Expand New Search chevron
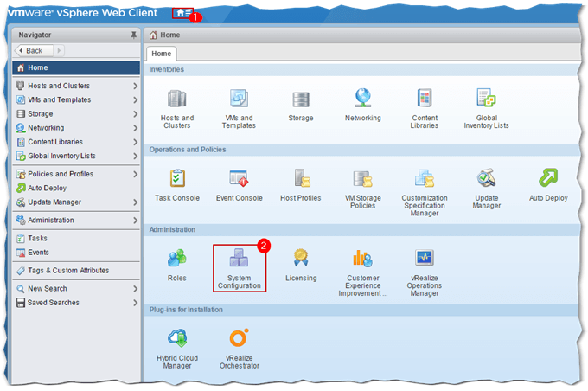The image size is (588, 391). 136,289
